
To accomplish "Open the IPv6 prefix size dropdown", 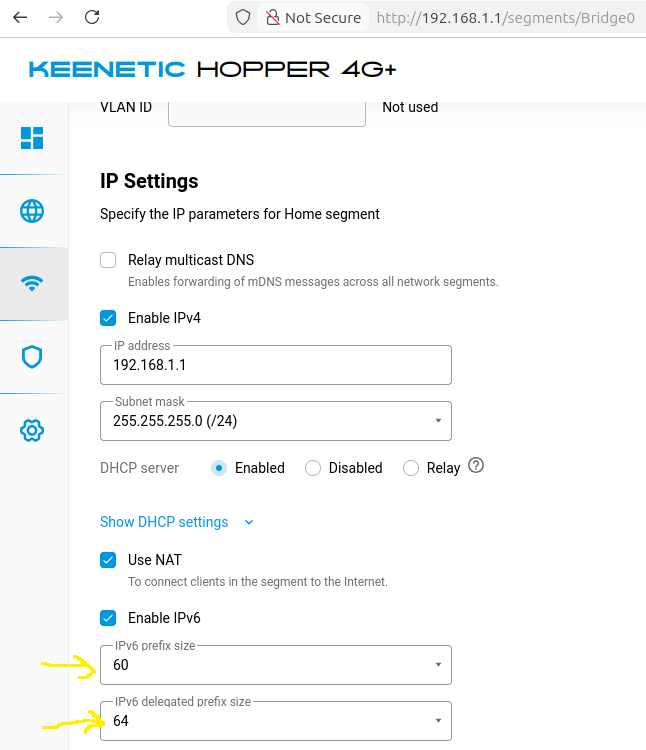I will [276, 665].
